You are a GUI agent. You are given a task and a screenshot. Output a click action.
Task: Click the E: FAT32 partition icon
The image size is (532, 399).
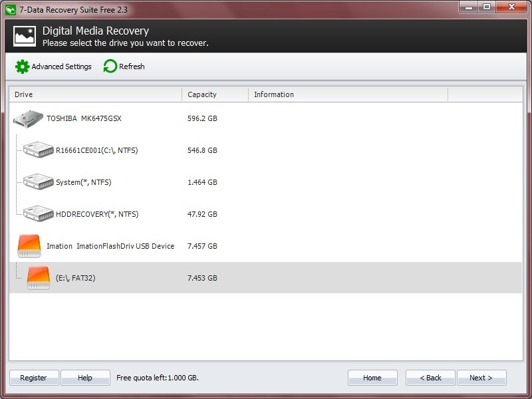tap(39, 277)
